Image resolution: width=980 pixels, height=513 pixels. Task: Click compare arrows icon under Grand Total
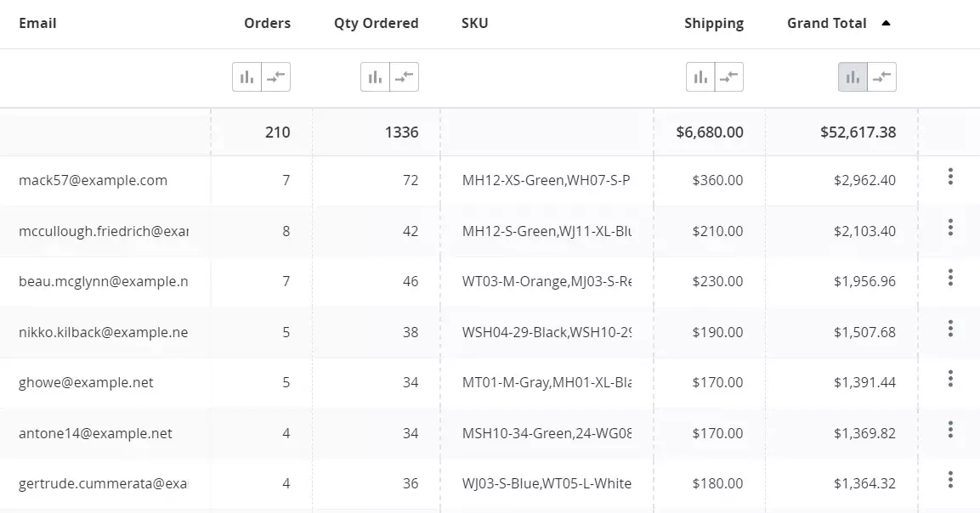click(x=881, y=77)
